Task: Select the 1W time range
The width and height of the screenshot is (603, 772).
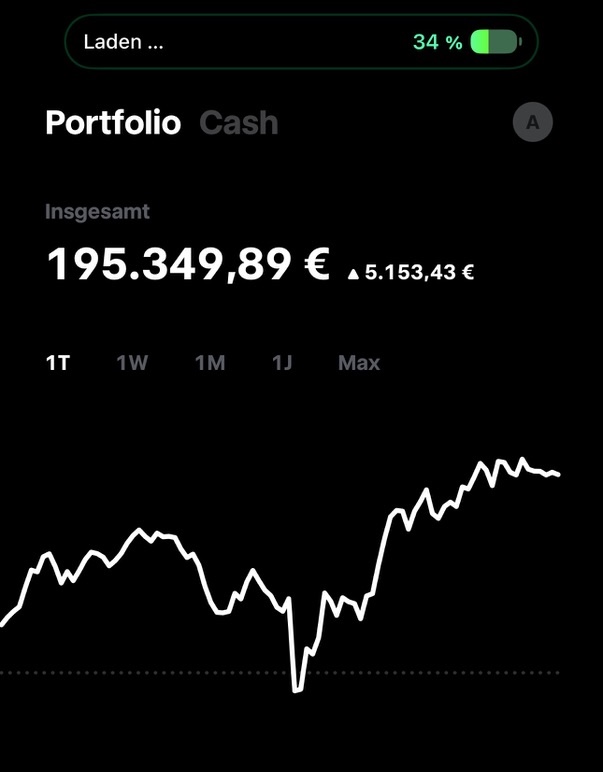Action: point(132,363)
